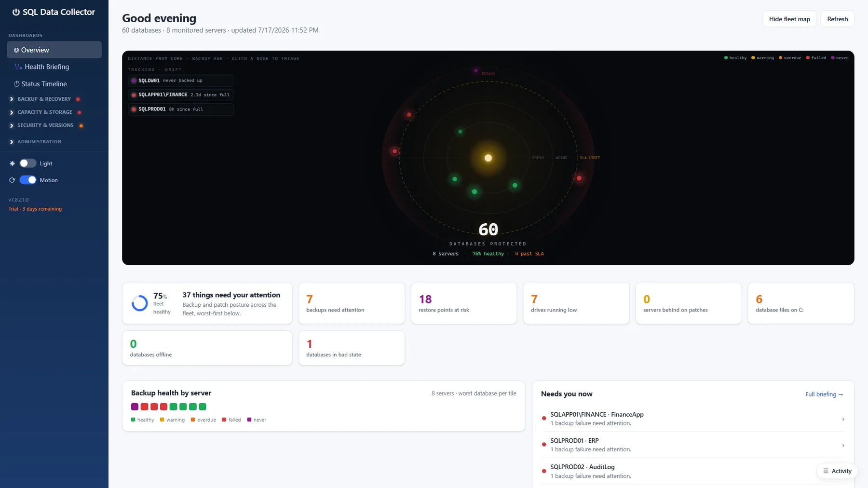Click the red alert dot next to Backup & Recovery
The width and height of the screenshot is (868, 488).
[78, 99]
